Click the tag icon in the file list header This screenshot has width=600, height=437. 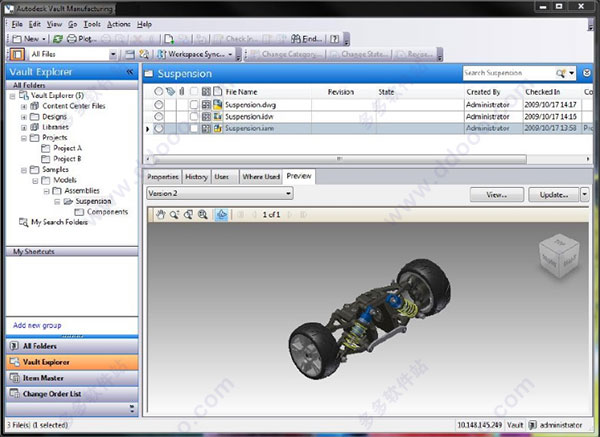[x=170, y=91]
